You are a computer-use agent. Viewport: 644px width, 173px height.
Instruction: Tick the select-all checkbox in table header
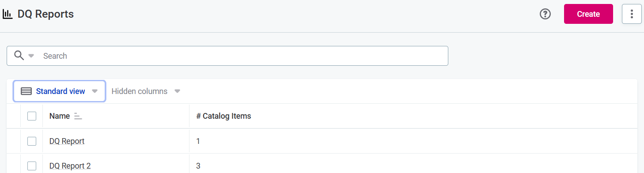(32, 116)
